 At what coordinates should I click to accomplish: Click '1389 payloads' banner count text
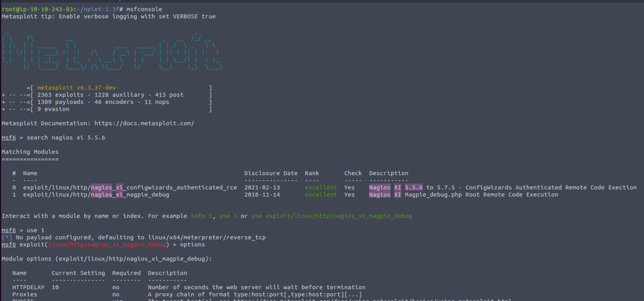60,102
